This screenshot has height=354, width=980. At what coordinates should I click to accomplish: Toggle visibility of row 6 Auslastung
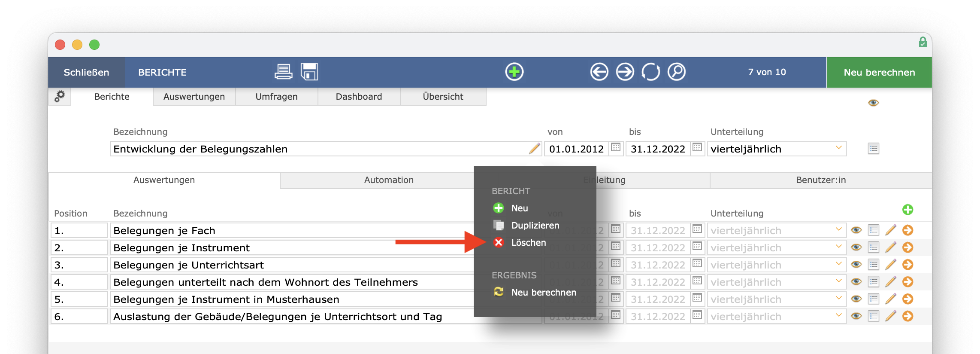(856, 316)
